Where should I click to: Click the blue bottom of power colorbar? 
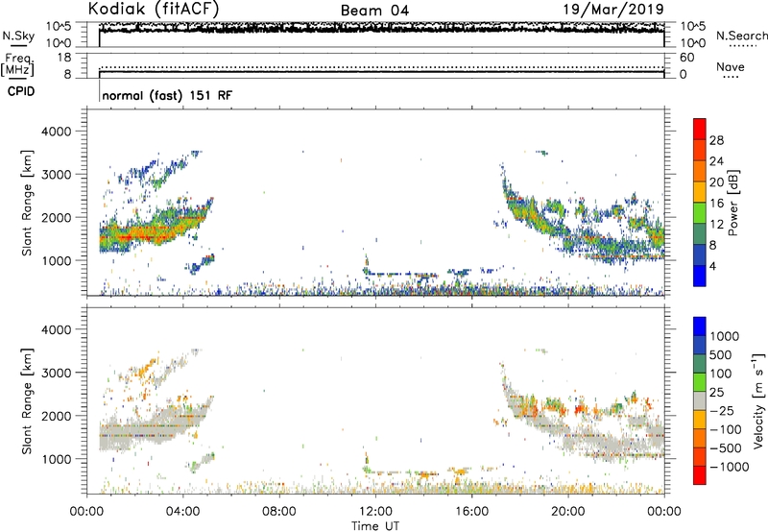coord(700,276)
